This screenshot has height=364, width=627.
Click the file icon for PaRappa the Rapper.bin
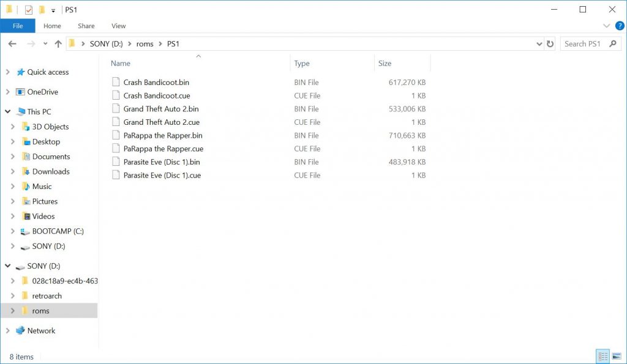(x=116, y=135)
